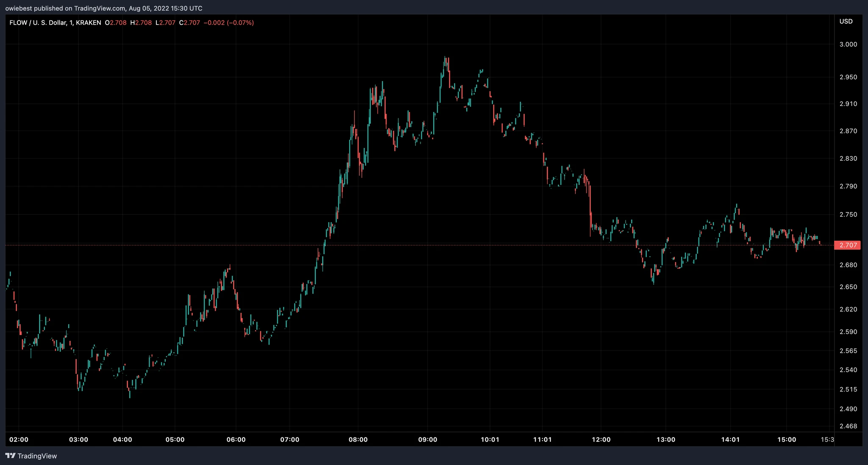Click the 3.000 price scale label
This screenshot has width=868, height=465.
(848, 44)
